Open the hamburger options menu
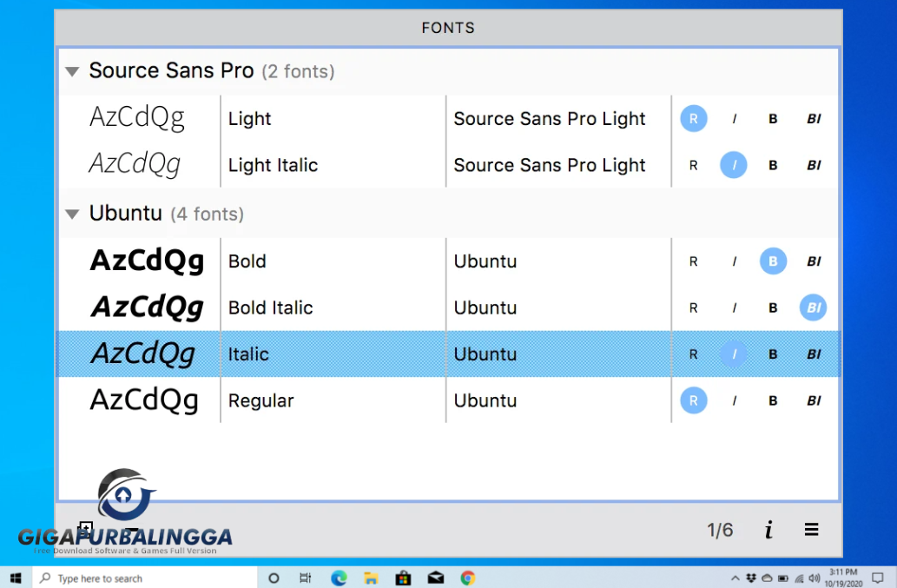This screenshot has width=897, height=588. point(811,530)
